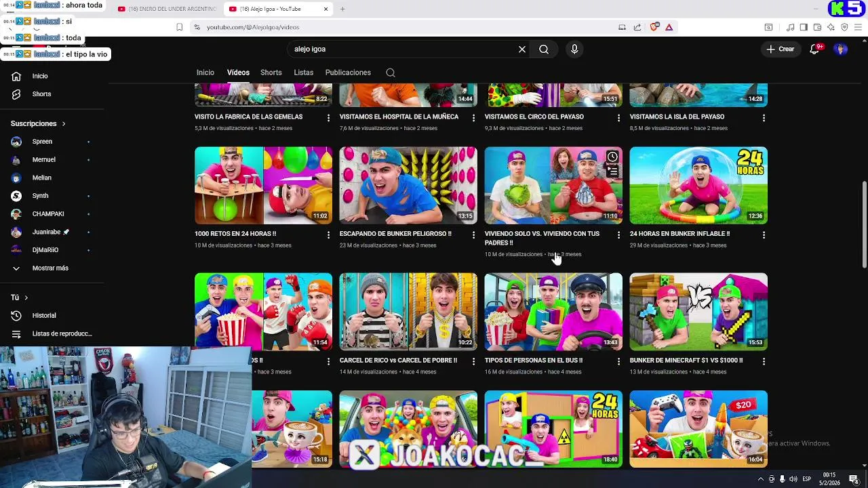The width and height of the screenshot is (868, 488).
Task: Open Brave Leo AI sparkle icon
Action: [x=831, y=27]
